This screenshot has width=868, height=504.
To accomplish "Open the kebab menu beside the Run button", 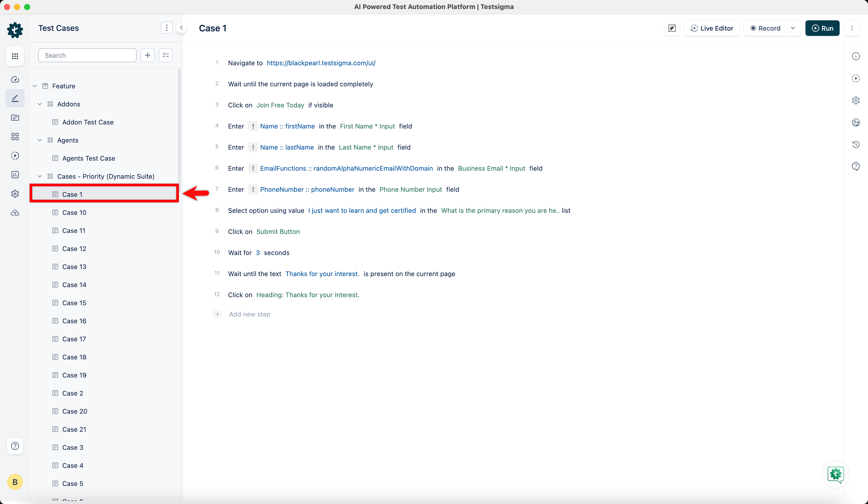I will tap(852, 28).
